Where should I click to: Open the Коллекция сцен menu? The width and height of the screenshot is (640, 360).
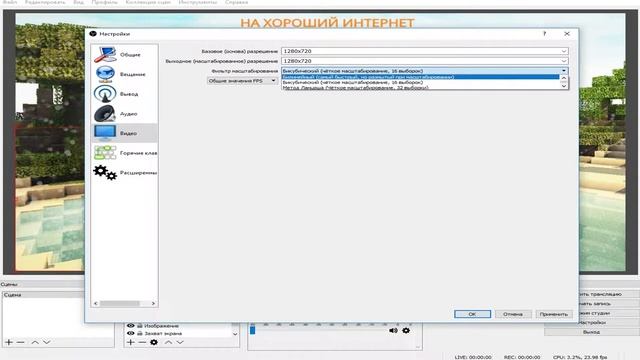click(x=148, y=2)
